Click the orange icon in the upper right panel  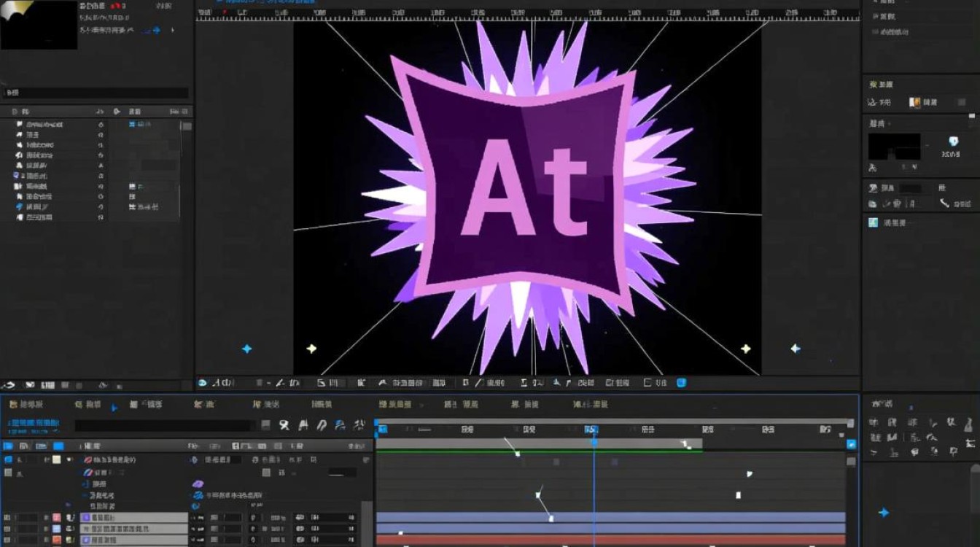click(914, 103)
